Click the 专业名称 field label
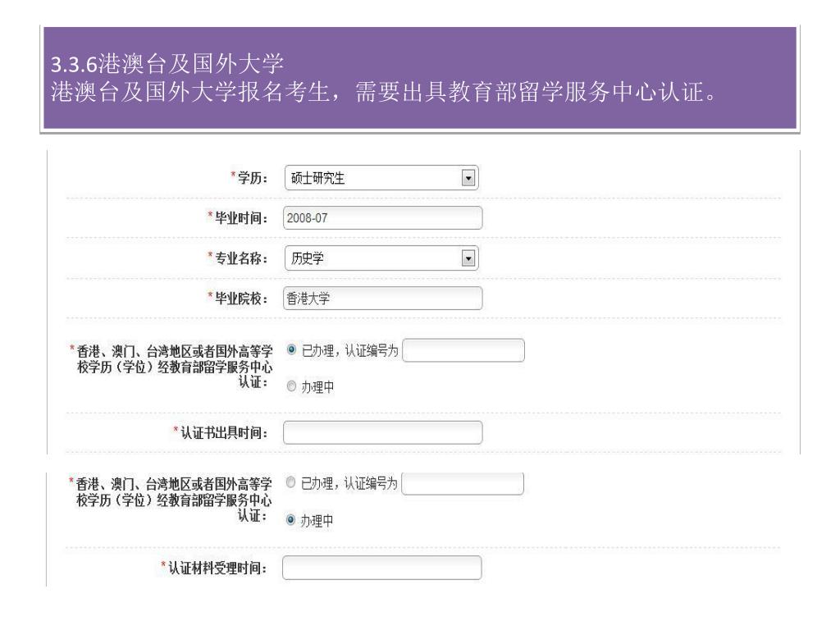Screen dimensions: 840x630 239,258
